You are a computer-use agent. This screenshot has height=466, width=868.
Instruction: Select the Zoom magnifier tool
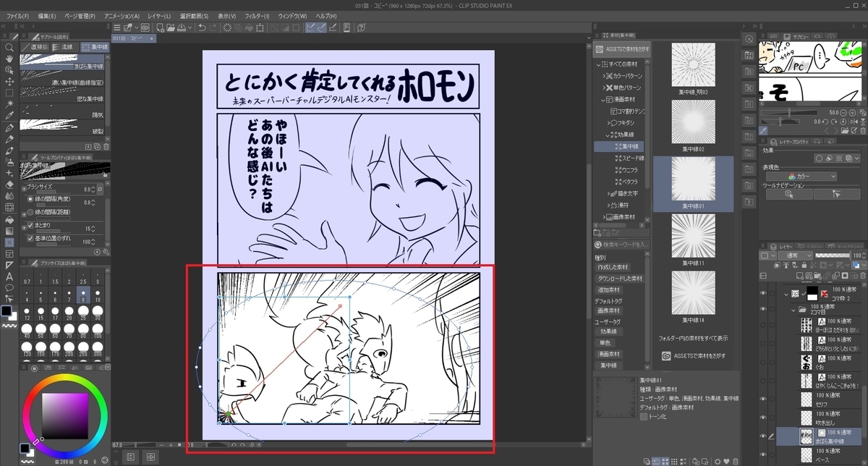click(9, 47)
